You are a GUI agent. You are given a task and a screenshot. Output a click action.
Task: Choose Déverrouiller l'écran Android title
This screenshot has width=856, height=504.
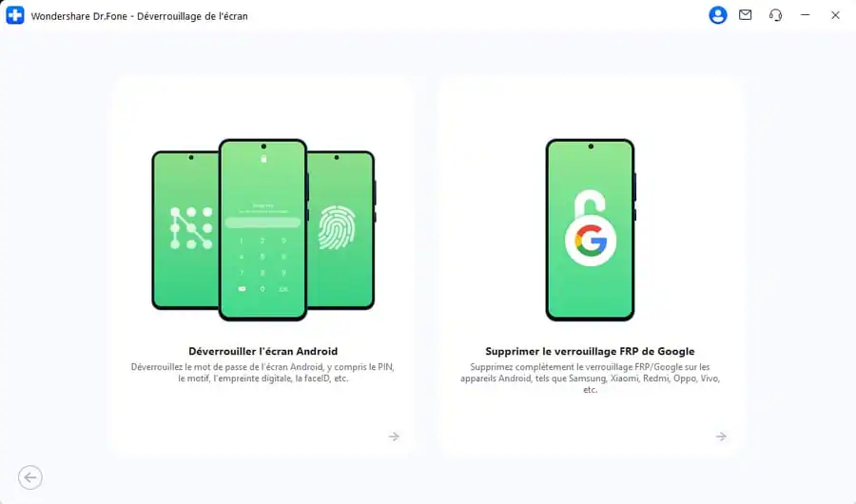(263, 351)
